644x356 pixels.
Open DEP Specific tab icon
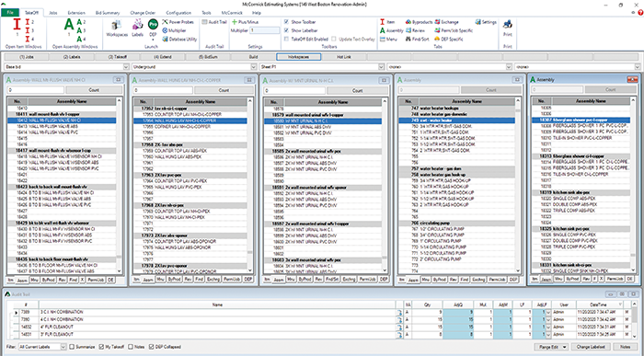[449, 39]
